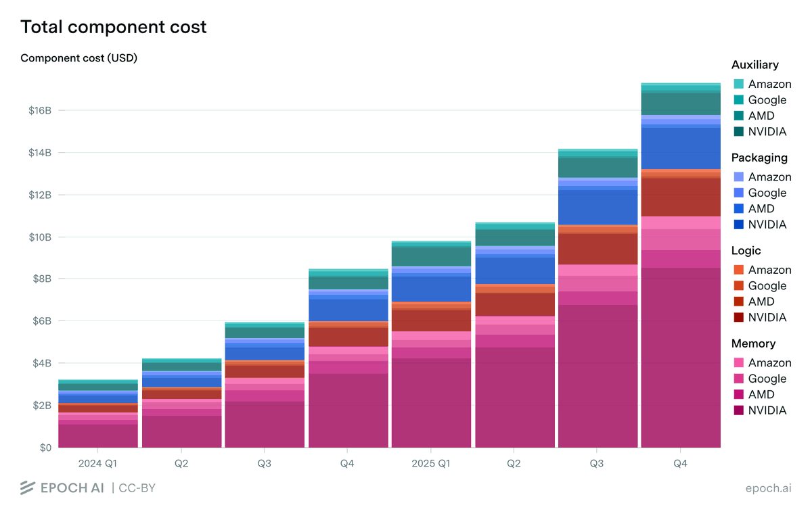Select the red logic segment in 2025 Q4 bar
This screenshot has height=524, width=812.
[x=681, y=197]
